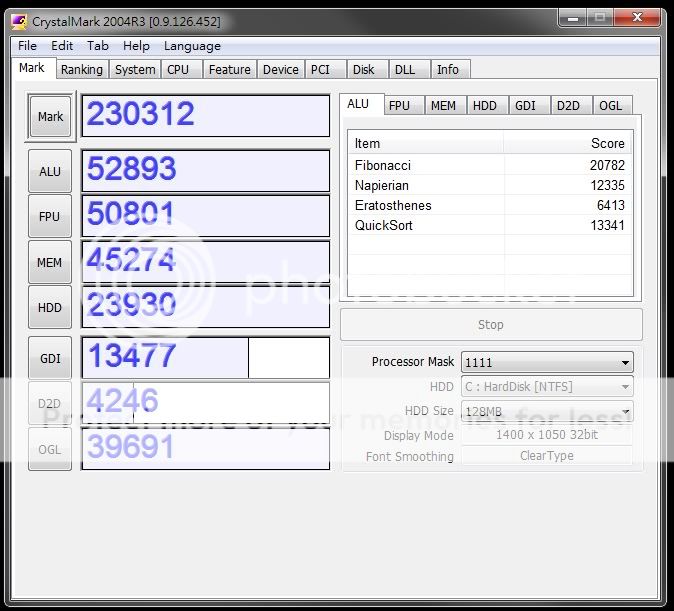This screenshot has height=611, width=674.
Task: Show the OGL results tab
Action: point(613,106)
